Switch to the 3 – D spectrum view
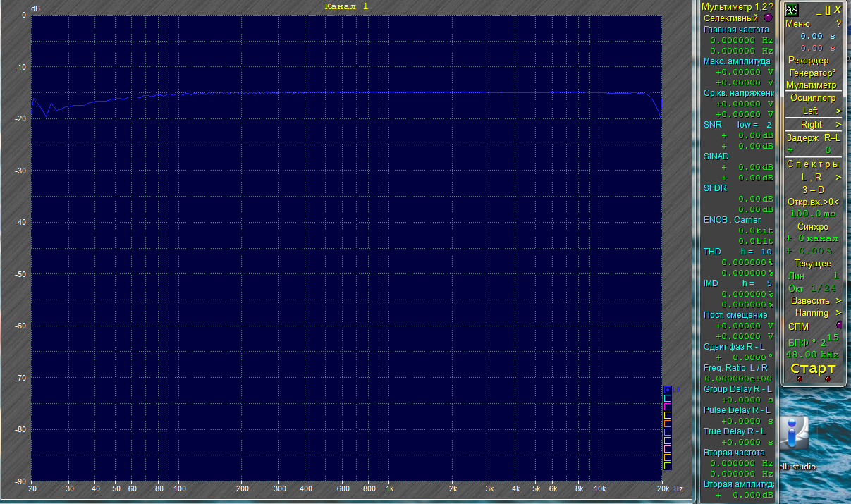851x504 pixels. point(813,190)
